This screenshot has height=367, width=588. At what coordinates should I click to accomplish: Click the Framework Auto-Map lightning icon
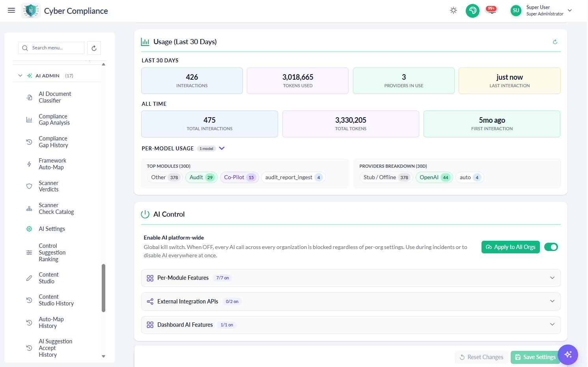click(29, 164)
